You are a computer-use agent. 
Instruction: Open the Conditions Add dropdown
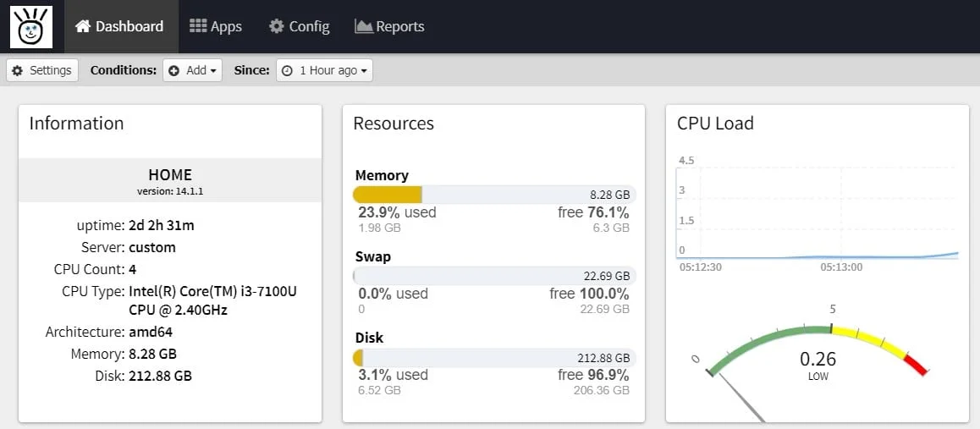193,70
